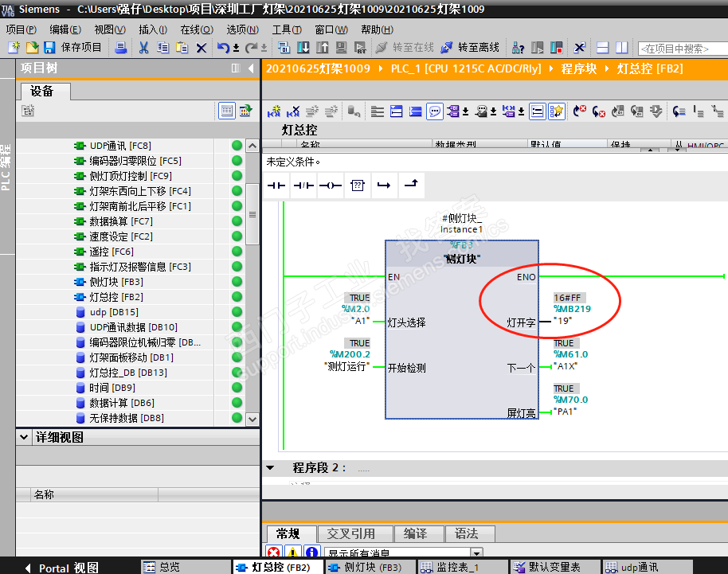This screenshot has height=574, width=728.
Task: Click the Undo arrow icon
Action: [x=224, y=48]
